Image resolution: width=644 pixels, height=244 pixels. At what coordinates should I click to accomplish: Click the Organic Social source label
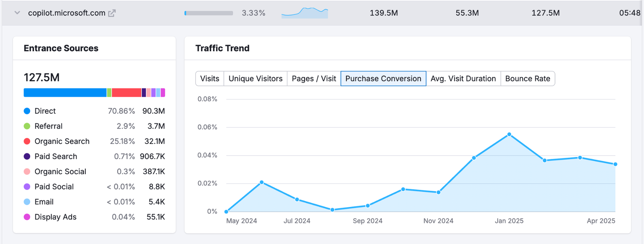point(60,171)
